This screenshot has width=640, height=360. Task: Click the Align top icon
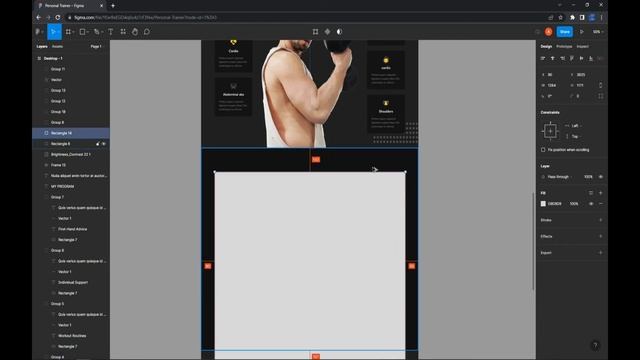[572, 58]
